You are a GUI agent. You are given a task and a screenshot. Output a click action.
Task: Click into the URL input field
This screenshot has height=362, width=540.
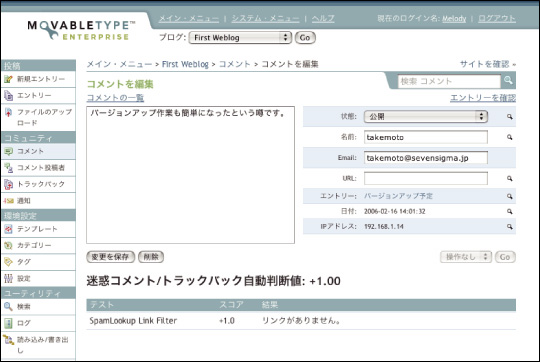point(426,178)
